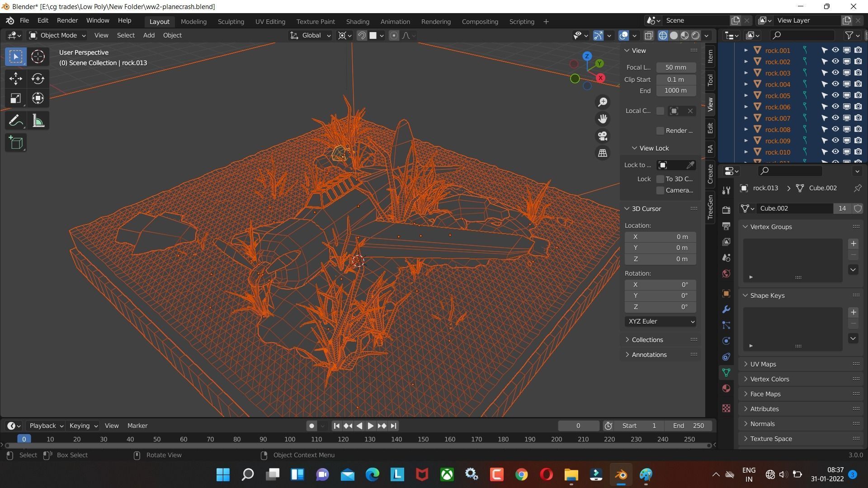
Task: Activate the Measure tool
Action: point(38,121)
